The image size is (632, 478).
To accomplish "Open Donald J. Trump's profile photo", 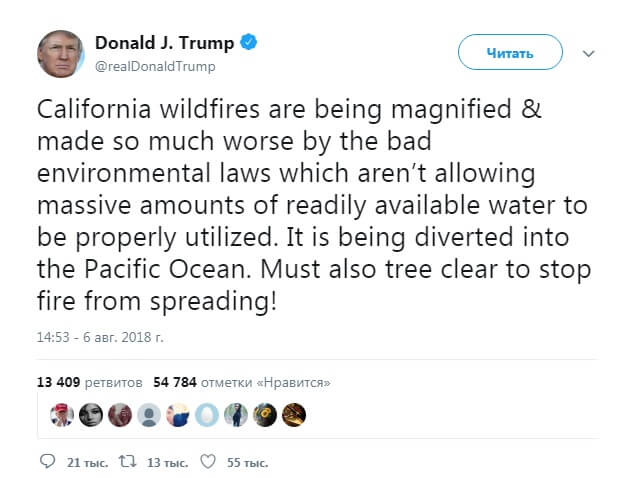I will pyautogui.click(x=60, y=54).
